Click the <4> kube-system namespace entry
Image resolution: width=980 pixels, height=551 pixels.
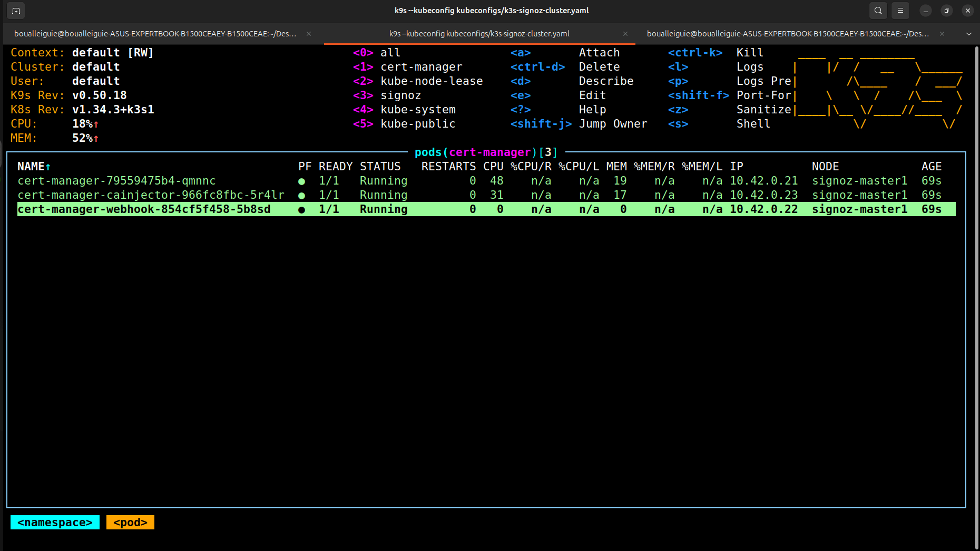point(404,110)
